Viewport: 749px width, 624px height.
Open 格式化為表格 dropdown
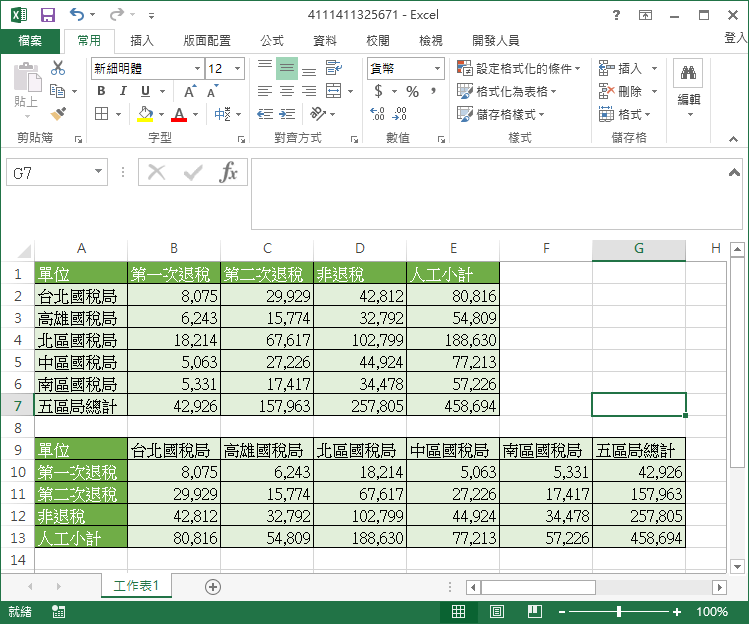pyautogui.click(x=507, y=91)
